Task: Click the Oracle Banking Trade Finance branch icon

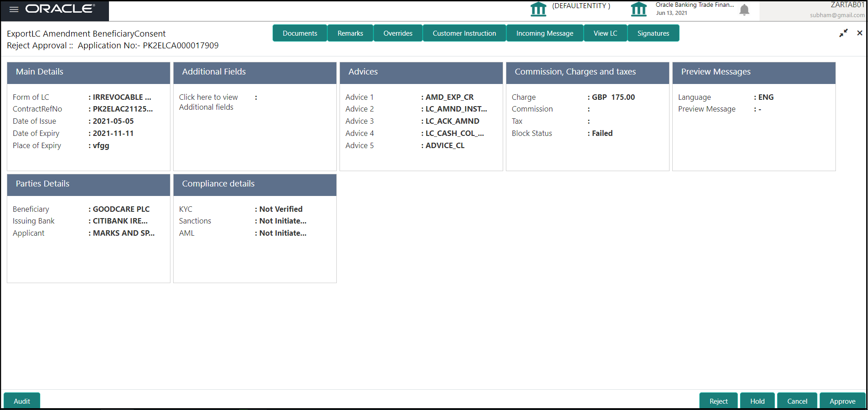Action: point(639,9)
